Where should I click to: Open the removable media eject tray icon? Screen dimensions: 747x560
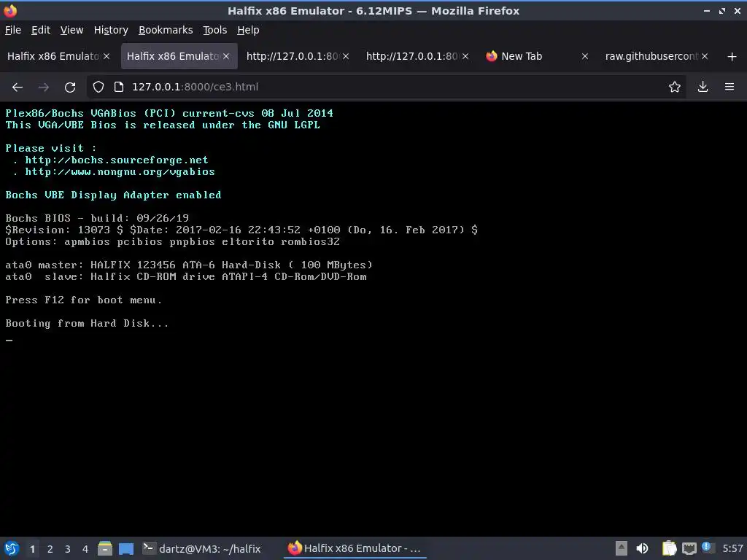(622, 548)
